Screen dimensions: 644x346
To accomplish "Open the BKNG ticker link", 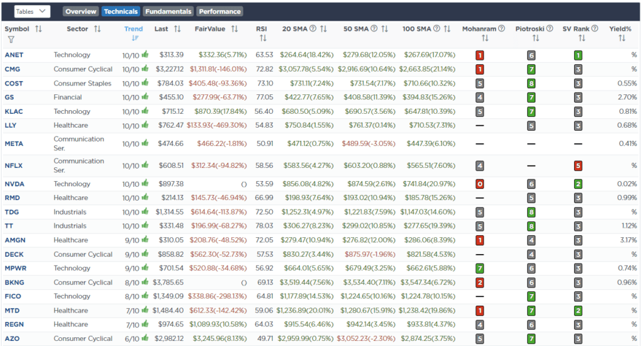I will (14, 282).
